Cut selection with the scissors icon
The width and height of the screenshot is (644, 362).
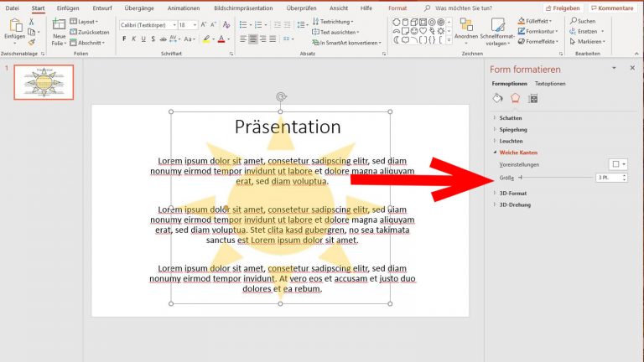tap(31, 22)
